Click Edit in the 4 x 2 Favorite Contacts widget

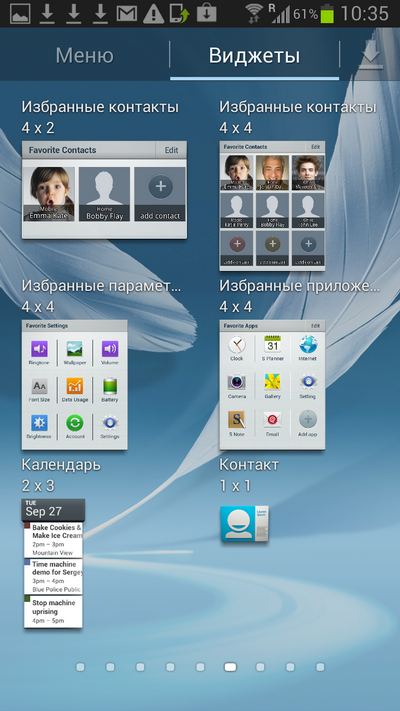click(x=171, y=150)
